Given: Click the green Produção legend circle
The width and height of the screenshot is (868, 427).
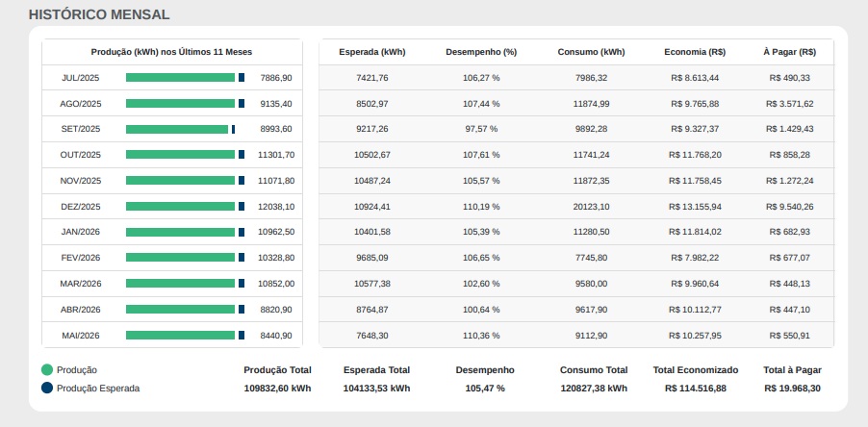Looking at the screenshot, I should (x=47, y=370).
